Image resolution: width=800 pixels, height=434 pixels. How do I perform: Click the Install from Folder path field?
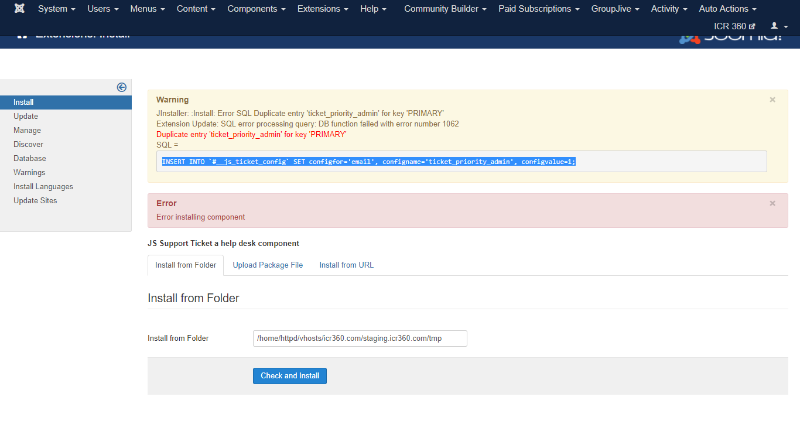point(360,339)
